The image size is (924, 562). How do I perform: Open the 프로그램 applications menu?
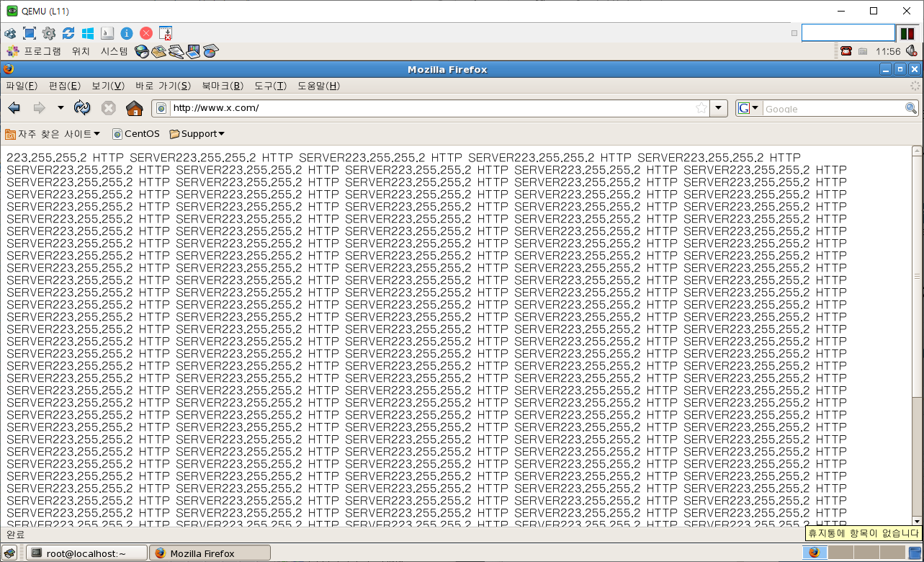34,51
